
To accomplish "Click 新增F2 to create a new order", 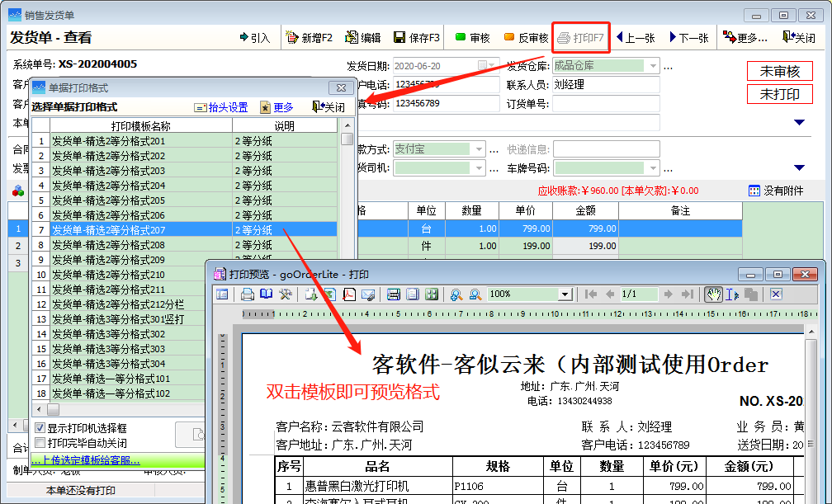I will pyautogui.click(x=310, y=38).
